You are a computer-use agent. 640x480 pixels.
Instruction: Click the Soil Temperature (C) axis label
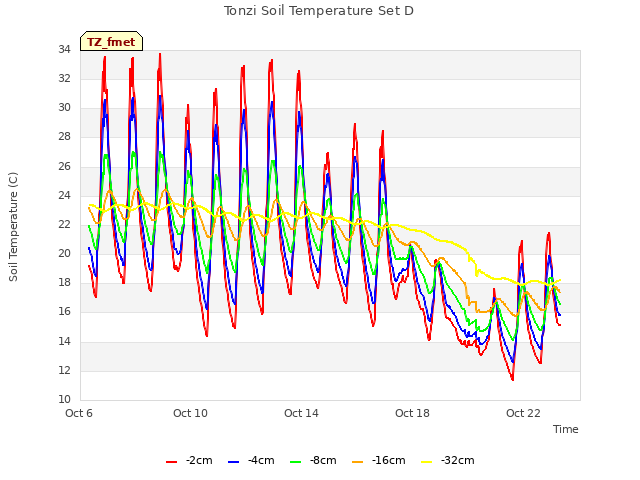click(13, 227)
